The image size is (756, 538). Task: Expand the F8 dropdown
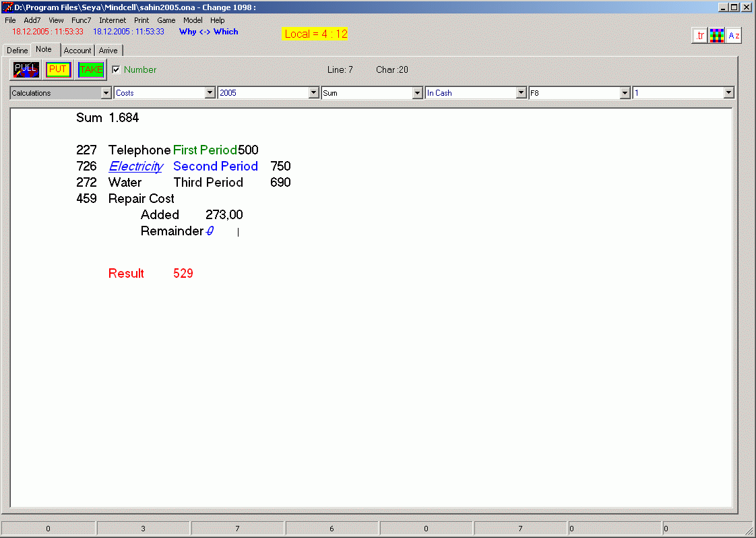[x=625, y=92]
